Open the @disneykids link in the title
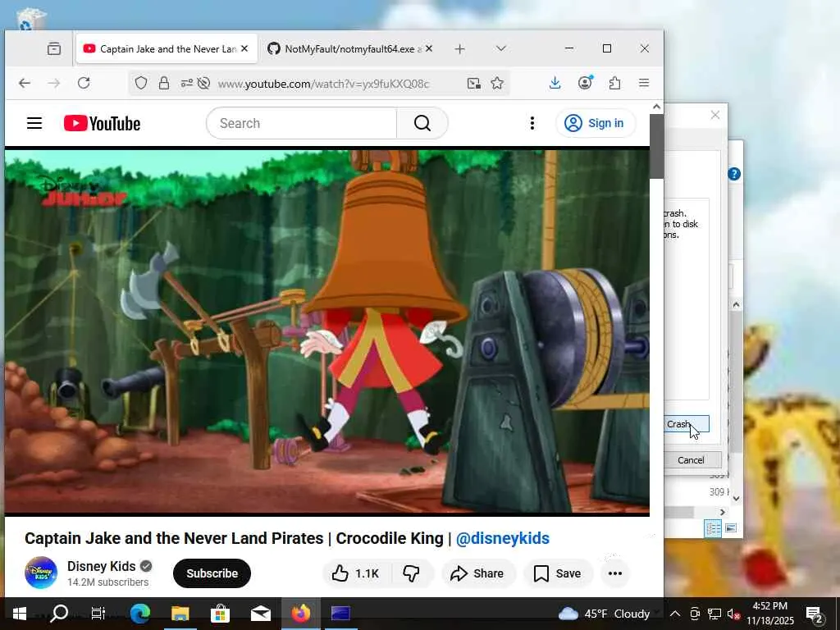The image size is (840, 630). [x=503, y=538]
